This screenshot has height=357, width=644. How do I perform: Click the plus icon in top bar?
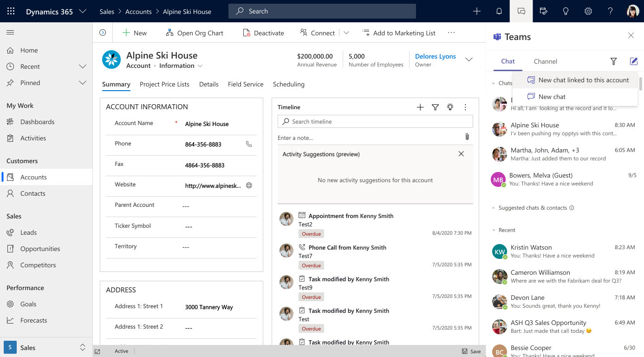[x=477, y=11]
